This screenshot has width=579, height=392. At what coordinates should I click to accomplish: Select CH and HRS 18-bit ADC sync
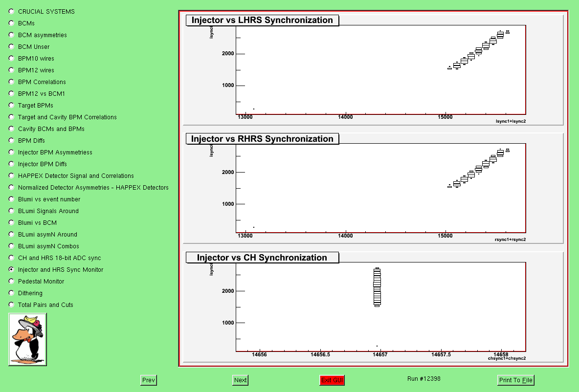tap(11, 258)
